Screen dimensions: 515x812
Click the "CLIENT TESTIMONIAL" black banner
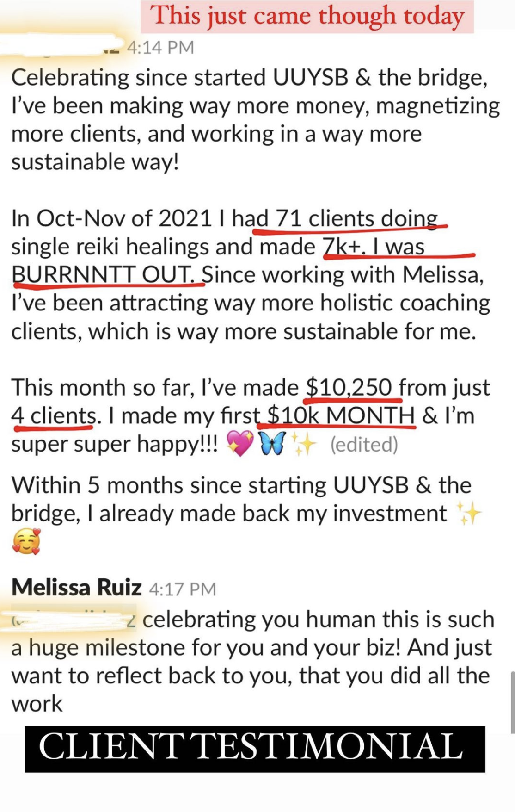[x=255, y=749]
